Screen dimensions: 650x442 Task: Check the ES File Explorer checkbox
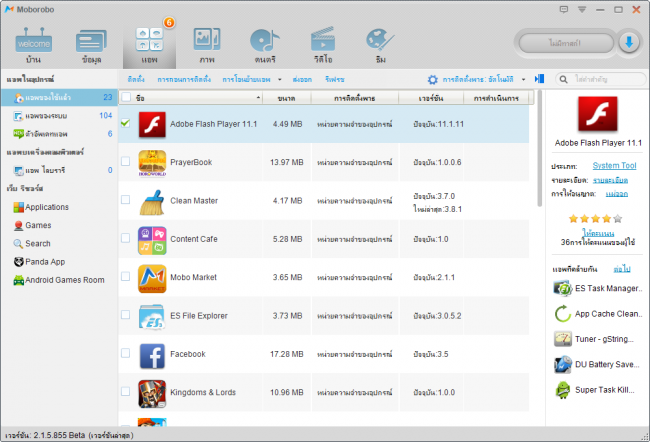(126, 315)
